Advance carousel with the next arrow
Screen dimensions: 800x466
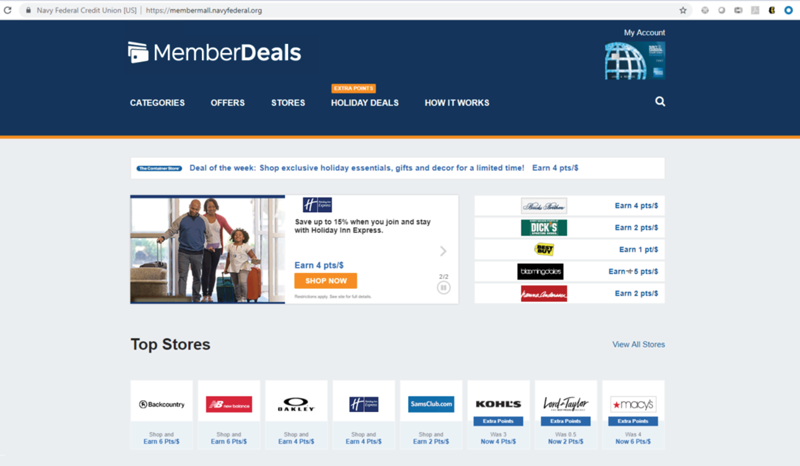[443, 251]
